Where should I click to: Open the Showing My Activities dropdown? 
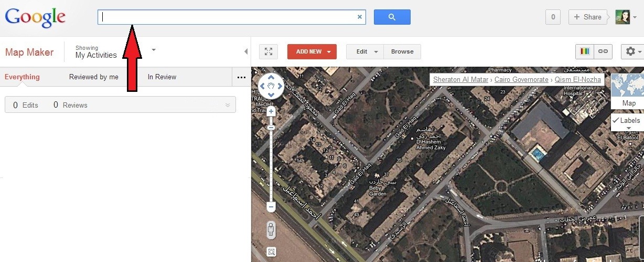[x=115, y=51]
